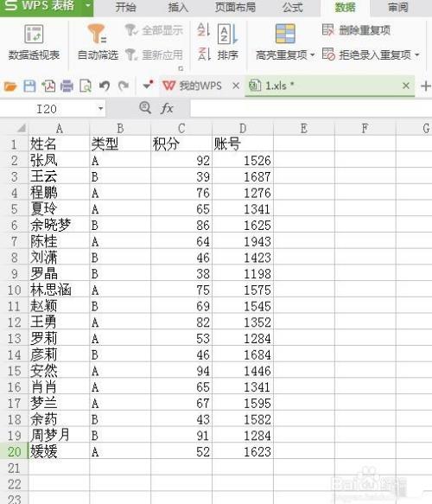
Task: Add a new document tab with plus
Action: (x=426, y=86)
